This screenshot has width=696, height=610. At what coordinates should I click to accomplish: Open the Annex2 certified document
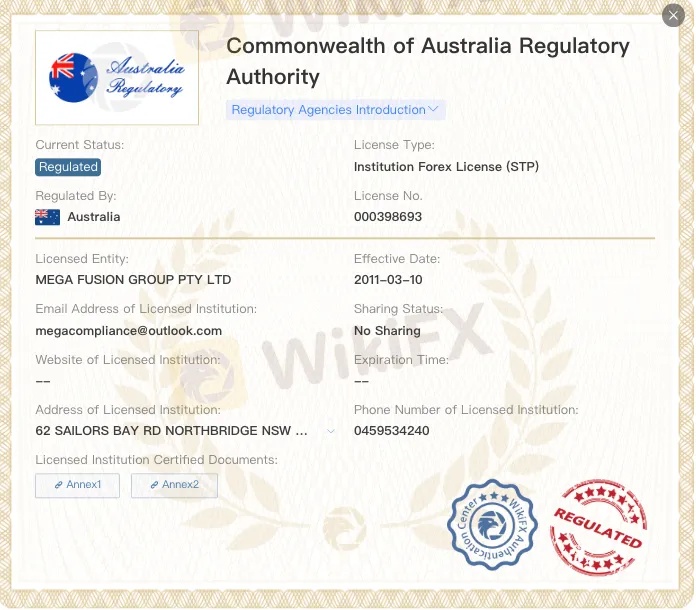tap(174, 485)
